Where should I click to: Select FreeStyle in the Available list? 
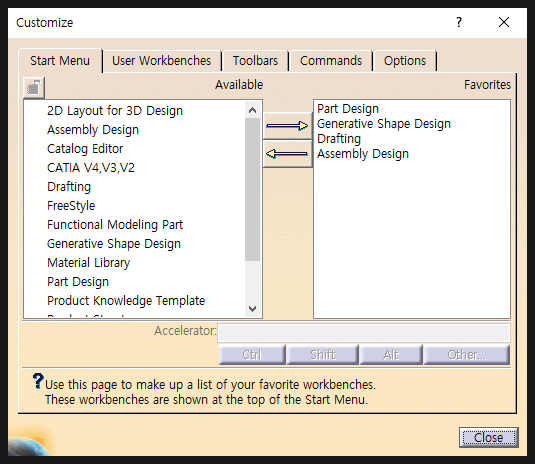[x=71, y=206]
